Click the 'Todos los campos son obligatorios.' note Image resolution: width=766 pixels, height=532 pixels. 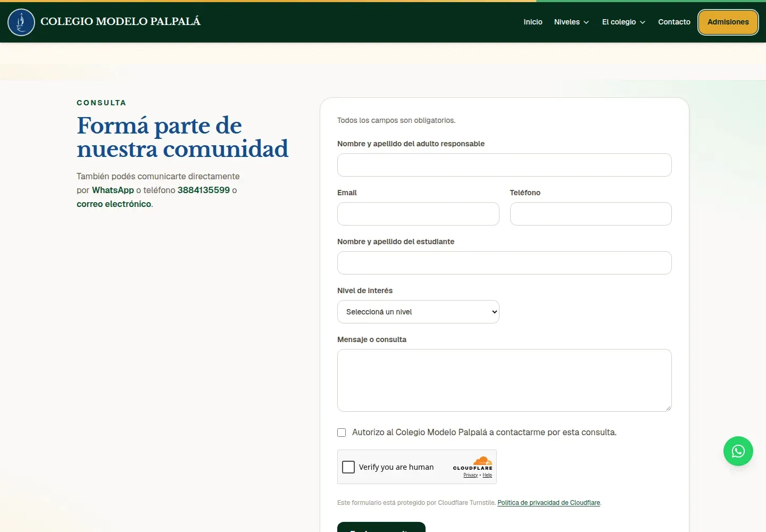coord(396,120)
